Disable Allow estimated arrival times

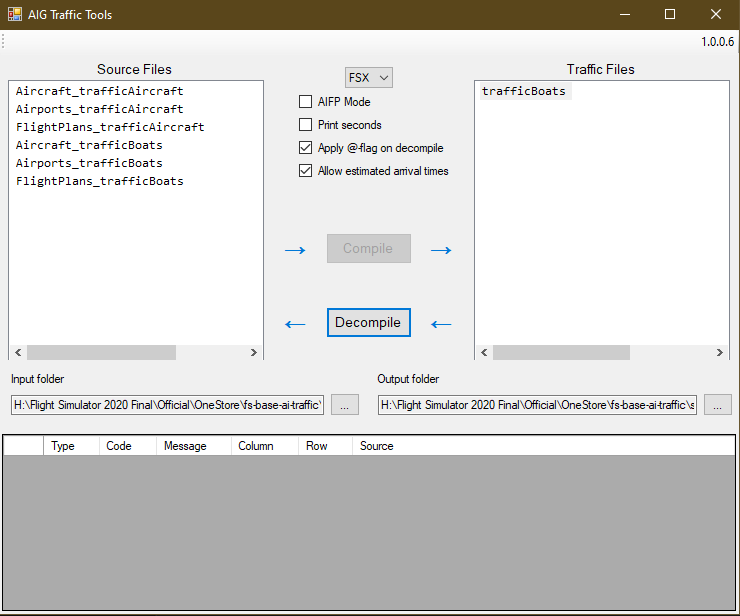coord(305,170)
